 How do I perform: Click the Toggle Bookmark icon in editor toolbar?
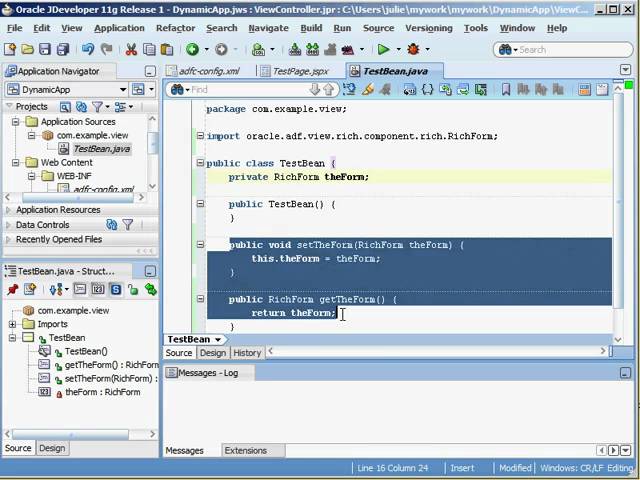coord(506,89)
